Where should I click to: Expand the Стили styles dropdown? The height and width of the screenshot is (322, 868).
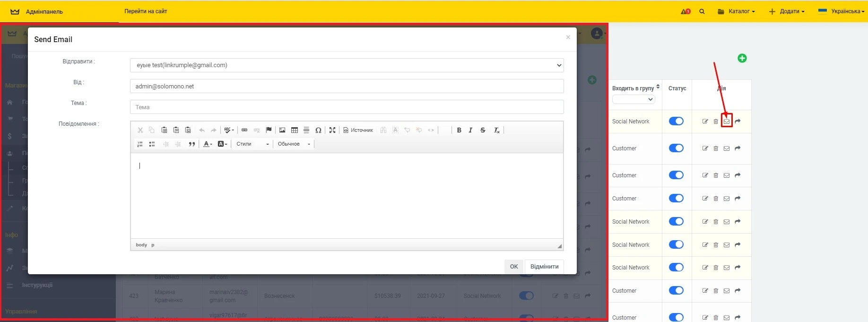point(252,144)
